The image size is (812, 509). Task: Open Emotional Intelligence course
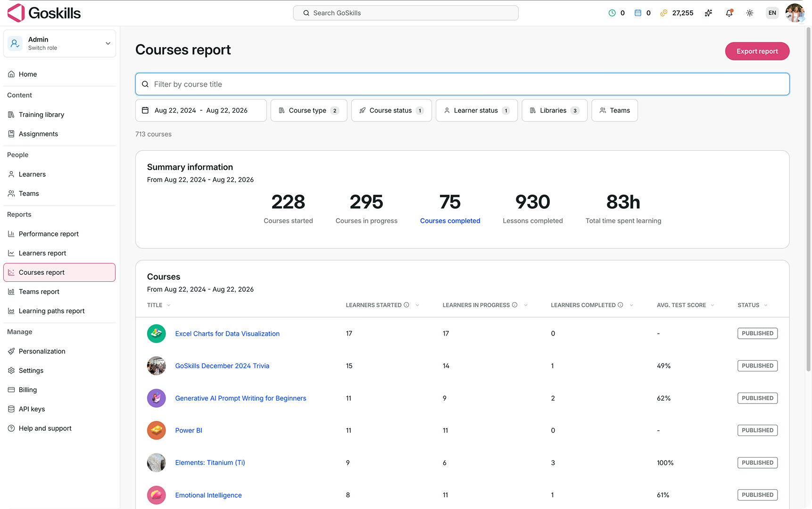[x=208, y=495]
